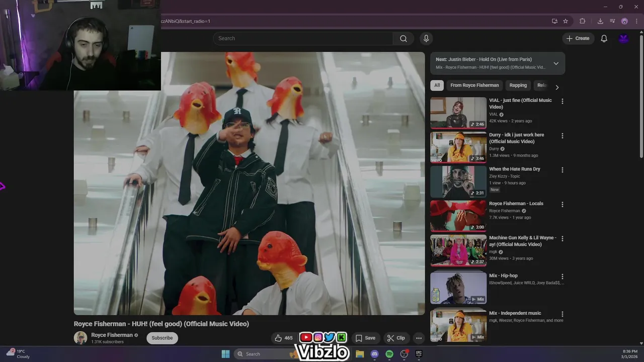The width and height of the screenshot is (644, 362).
Task: Open Epic Games launcher from taskbar
Action: 419,354
